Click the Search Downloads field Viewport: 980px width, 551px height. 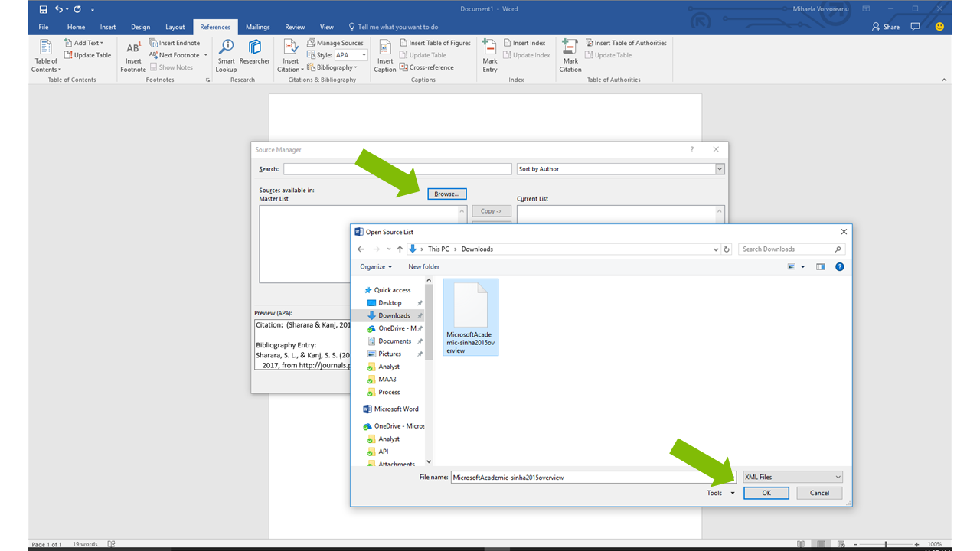tap(787, 249)
